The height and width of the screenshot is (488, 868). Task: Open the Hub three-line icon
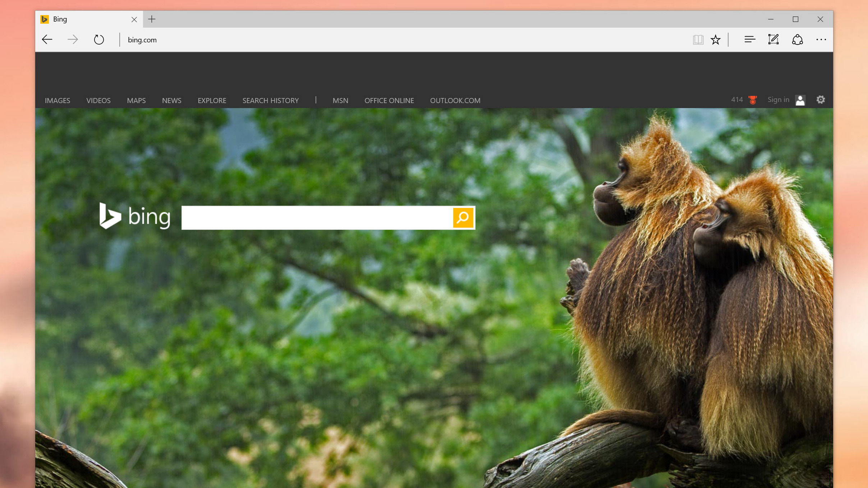pos(750,39)
